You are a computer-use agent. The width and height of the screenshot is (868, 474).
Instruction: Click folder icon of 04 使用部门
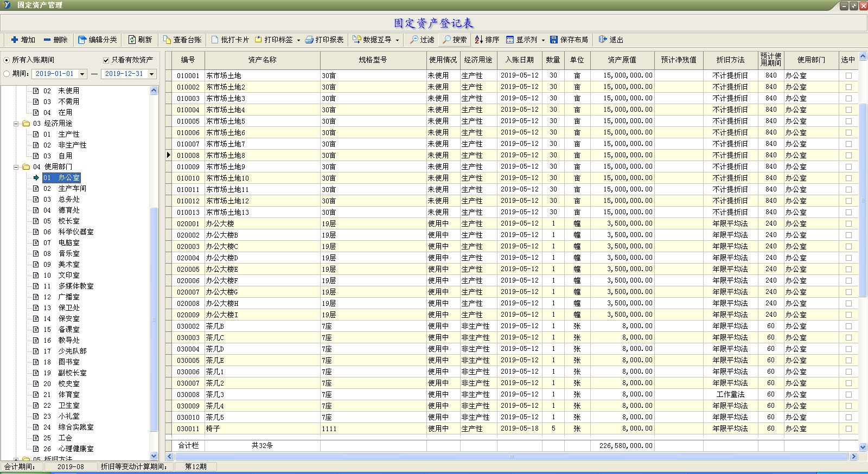tap(26, 166)
